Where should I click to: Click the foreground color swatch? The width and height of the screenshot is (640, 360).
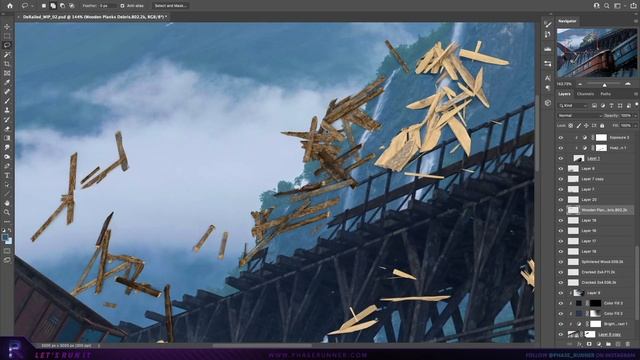pyautogui.click(x=5, y=237)
